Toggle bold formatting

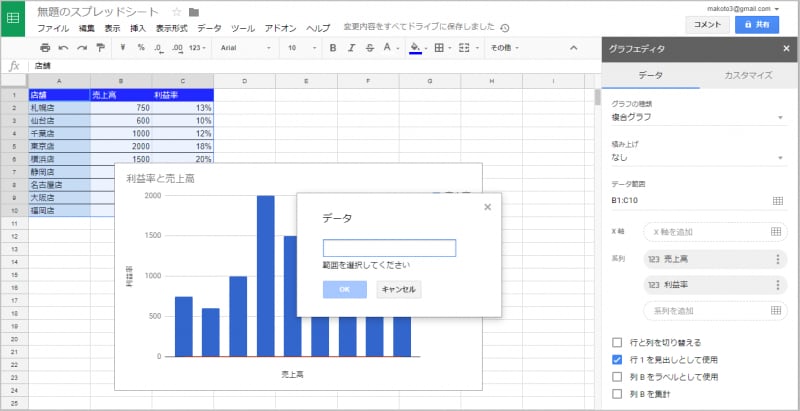click(x=333, y=48)
